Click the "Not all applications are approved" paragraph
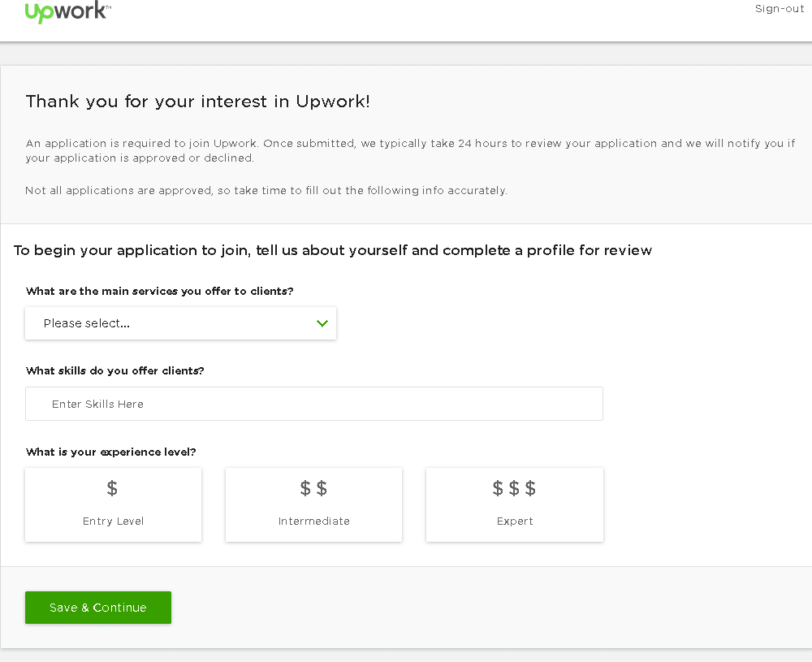The height and width of the screenshot is (662, 812). pos(266,191)
